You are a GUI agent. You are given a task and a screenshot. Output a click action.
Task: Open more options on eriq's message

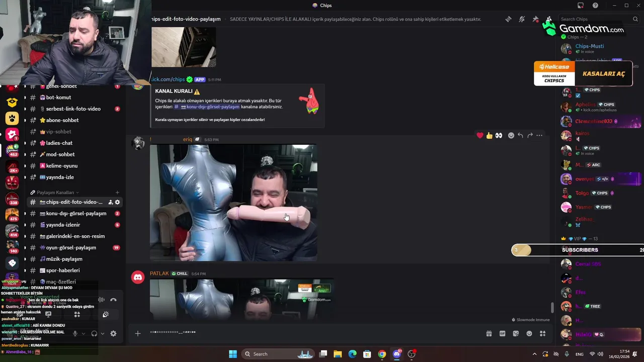point(539,135)
